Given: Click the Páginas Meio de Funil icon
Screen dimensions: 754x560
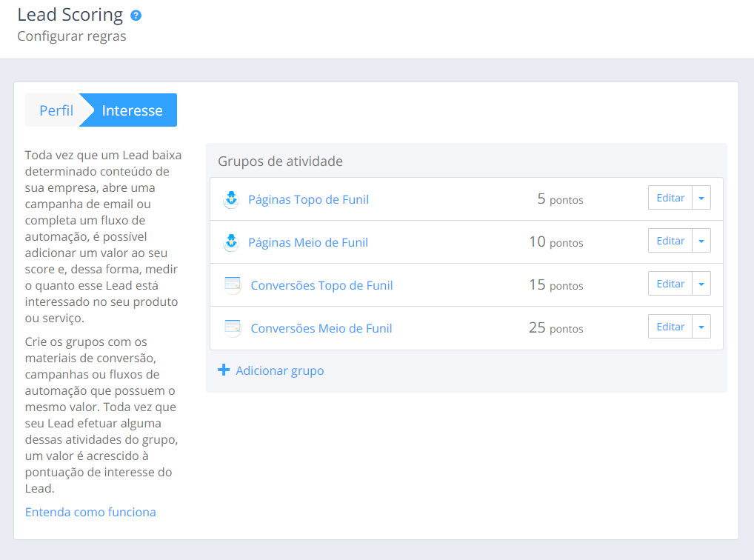Looking at the screenshot, I should click(231, 242).
